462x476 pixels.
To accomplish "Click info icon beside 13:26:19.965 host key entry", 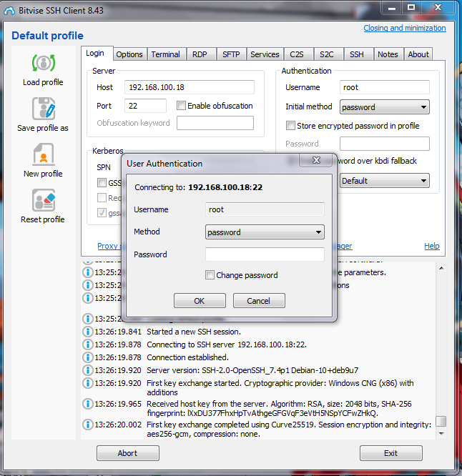I will coord(88,404).
